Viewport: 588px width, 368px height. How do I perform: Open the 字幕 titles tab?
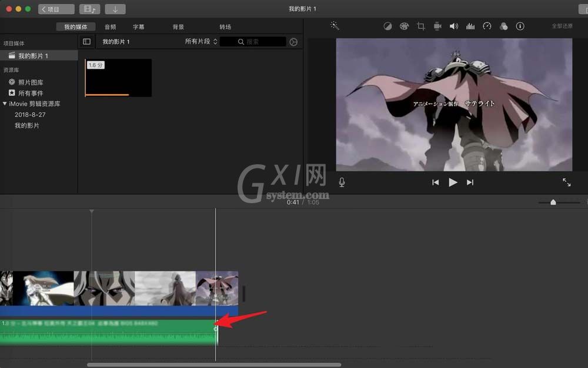(x=138, y=26)
